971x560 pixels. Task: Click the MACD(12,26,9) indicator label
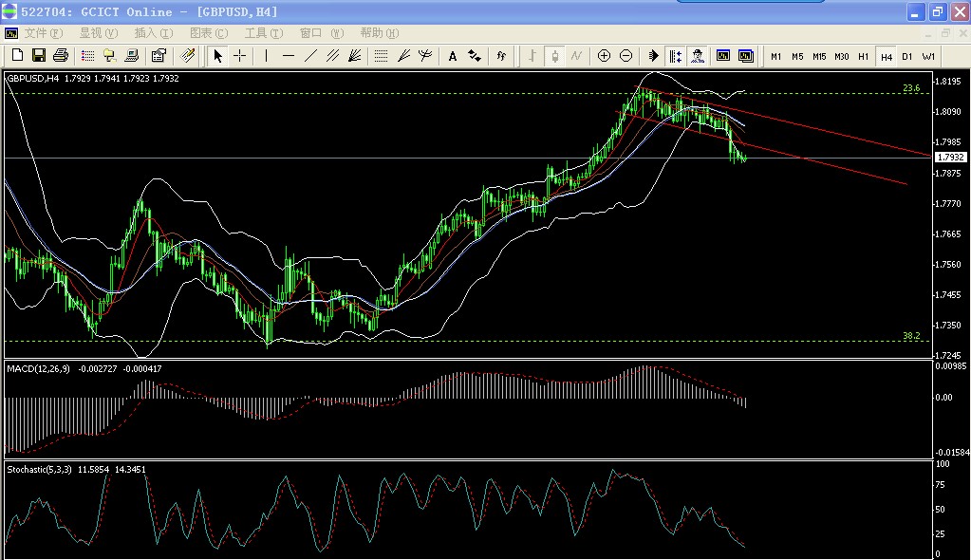click(38, 368)
